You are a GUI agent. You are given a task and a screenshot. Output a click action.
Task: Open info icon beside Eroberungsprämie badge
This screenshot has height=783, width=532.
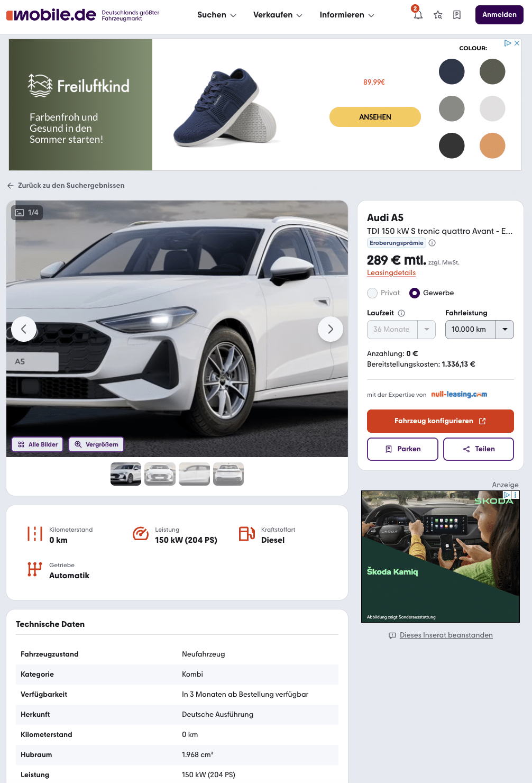point(432,243)
